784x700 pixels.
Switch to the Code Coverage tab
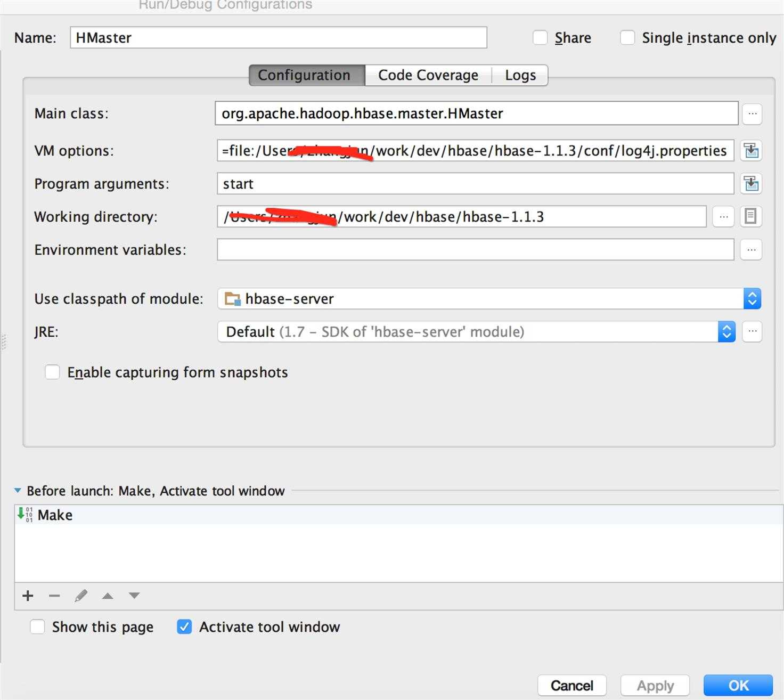click(x=428, y=75)
